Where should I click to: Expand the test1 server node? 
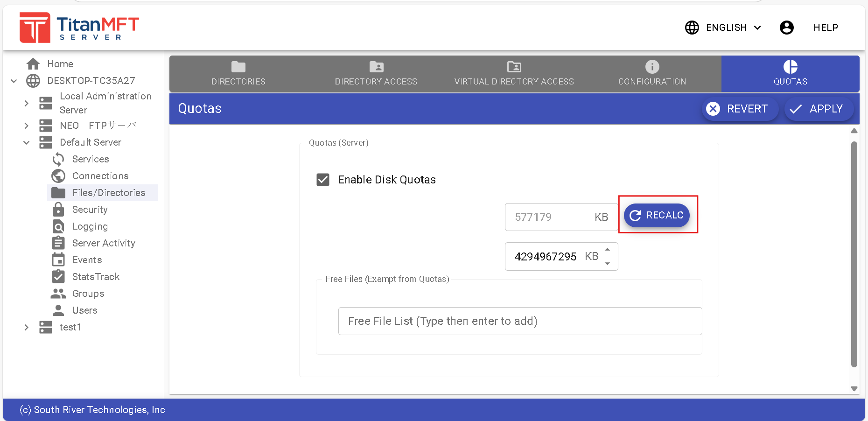(x=27, y=327)
